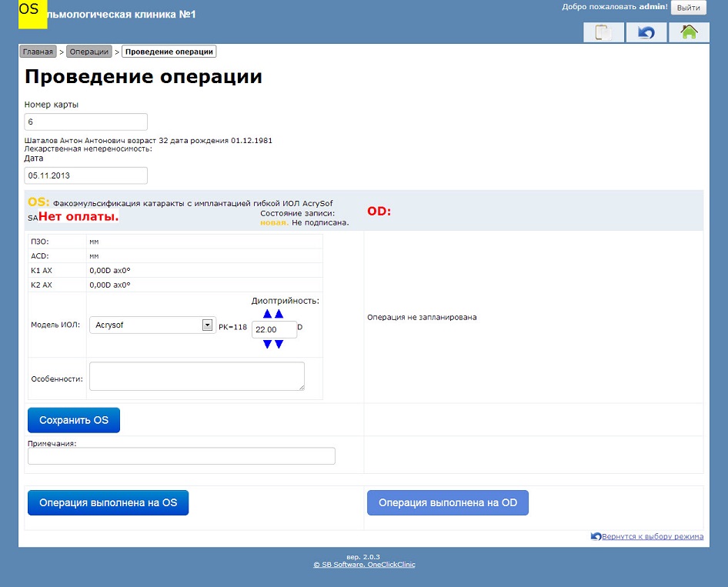Focus the Номер карты input field
The height and width of the screenshot is (587, 728).
point(85,122)
